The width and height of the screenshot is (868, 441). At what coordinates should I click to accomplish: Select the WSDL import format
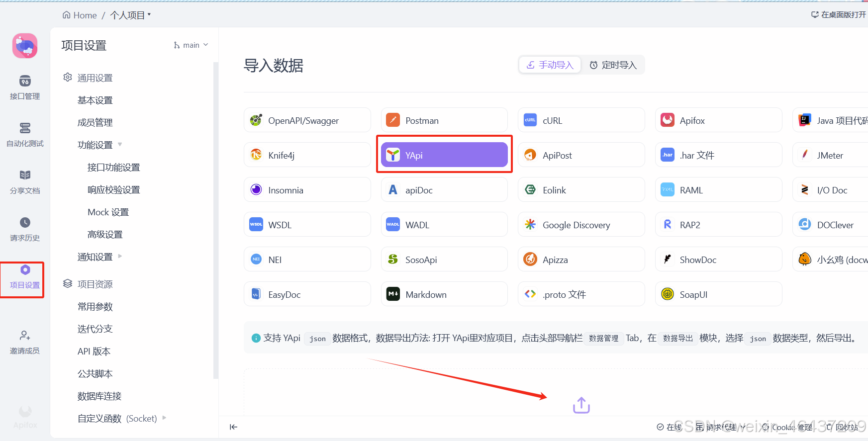coord(307,225)
